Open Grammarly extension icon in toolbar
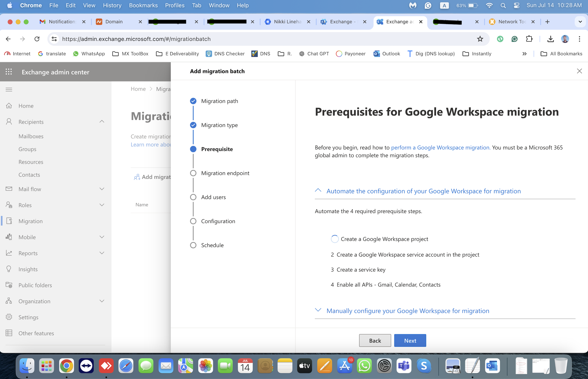 click(x=514, y=39)
